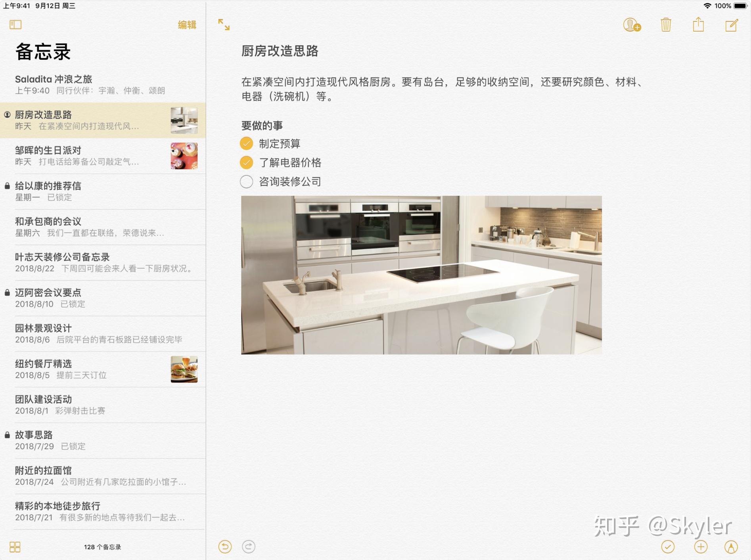
Task: Uncheck the 制定预算 checklist item
Action: click(246, 143)
